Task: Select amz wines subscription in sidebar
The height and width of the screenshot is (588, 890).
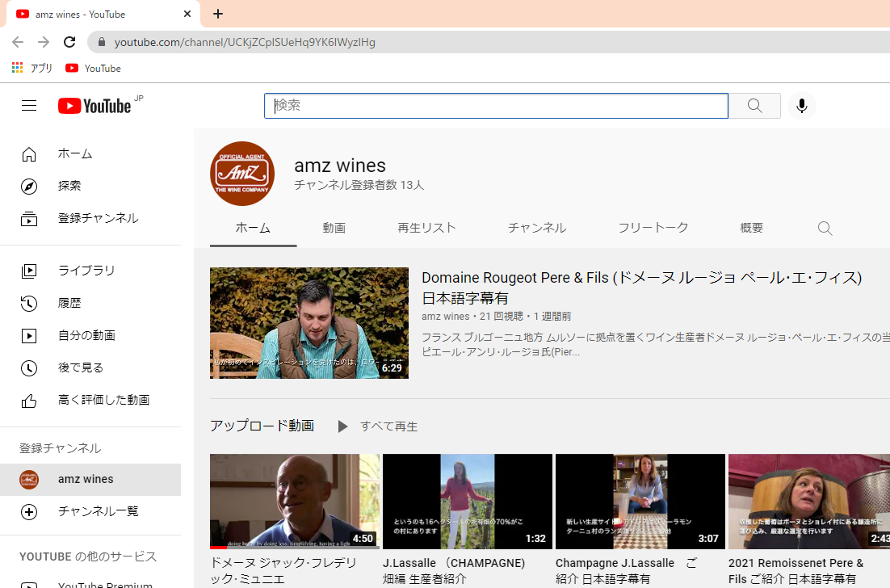Action: (x=90, y=480)
